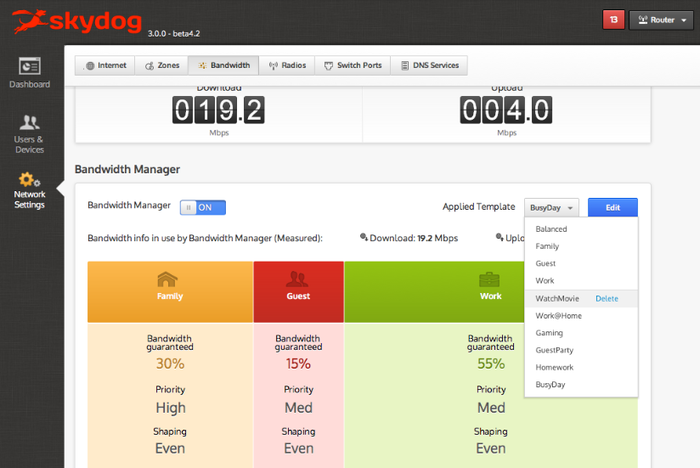This screenshot has width=700, height=468.
Task: Click Family priority High value
Action: point(171,408)
